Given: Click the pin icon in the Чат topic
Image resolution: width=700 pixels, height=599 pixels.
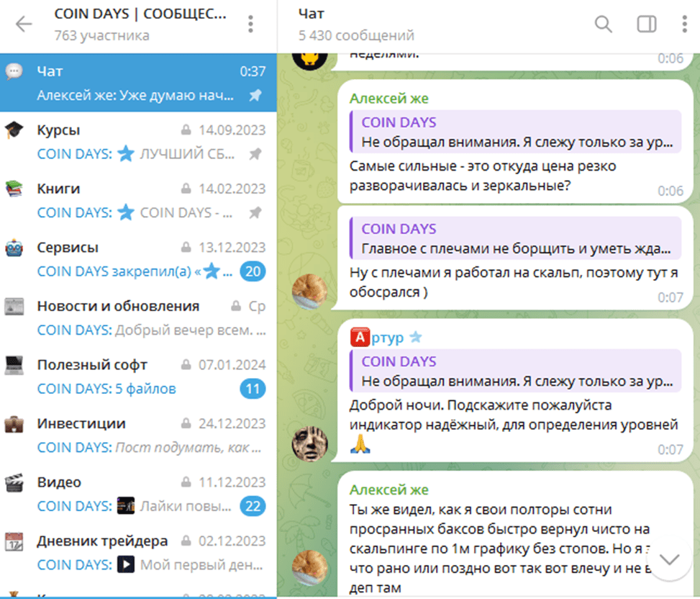Looking at the screenshot, I should click(255, 95).
